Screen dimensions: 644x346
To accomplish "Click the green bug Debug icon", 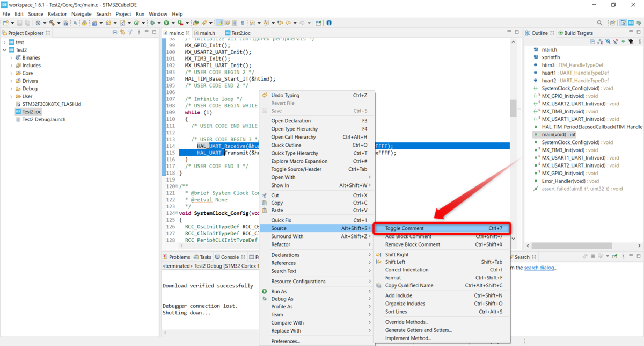I will (152, 23).
